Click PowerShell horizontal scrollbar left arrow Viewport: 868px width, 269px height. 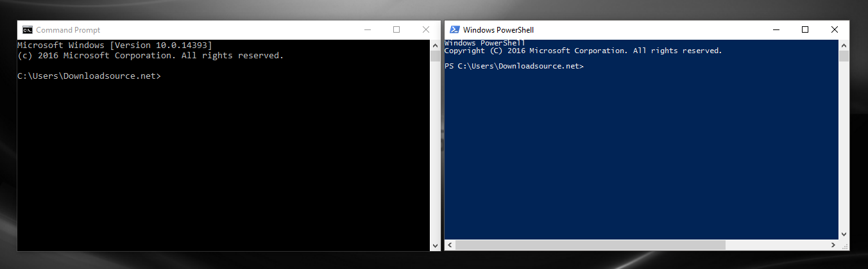[450, 245]
